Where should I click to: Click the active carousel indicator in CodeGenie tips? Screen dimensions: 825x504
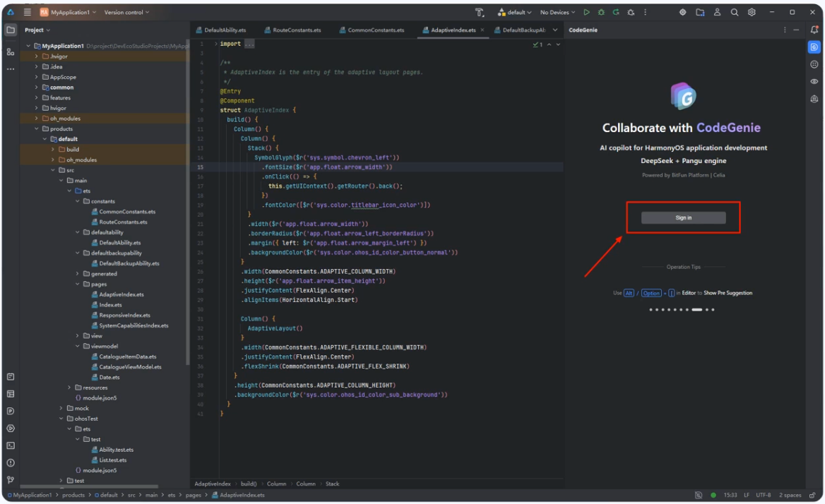pyautogui.click(x=696, y=310)
